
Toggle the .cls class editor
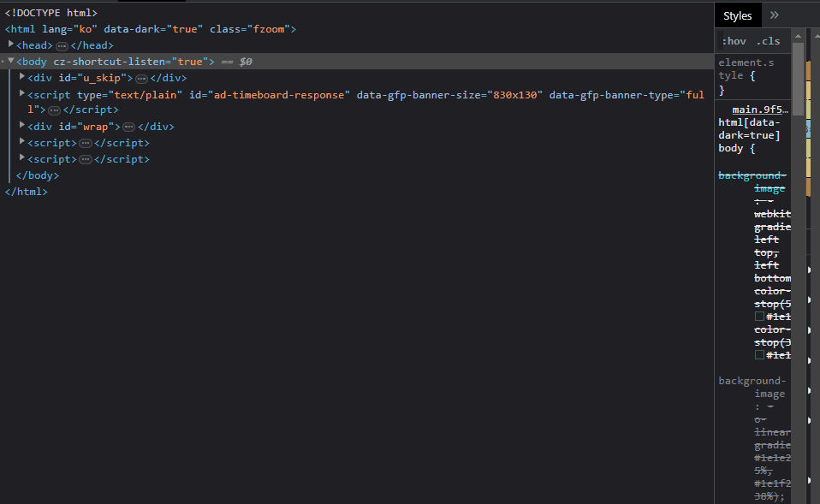[x=768, y=41]
